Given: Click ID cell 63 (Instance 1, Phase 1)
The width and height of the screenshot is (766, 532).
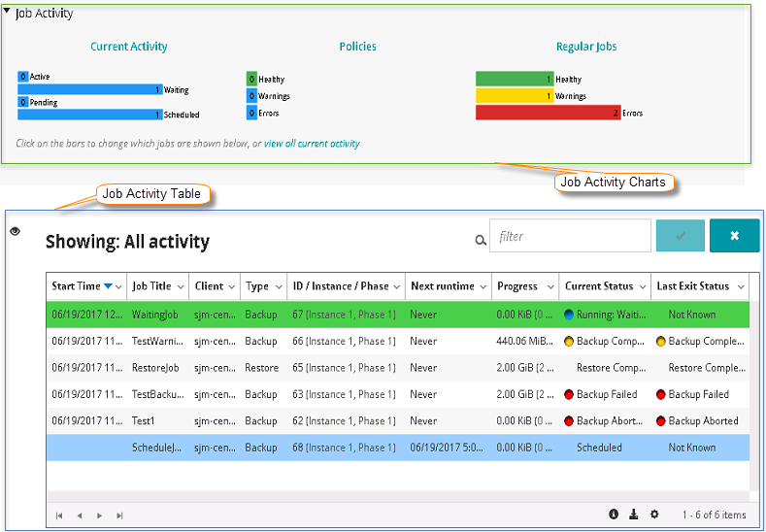Looking at the screenshot, I should click(344, 394).
